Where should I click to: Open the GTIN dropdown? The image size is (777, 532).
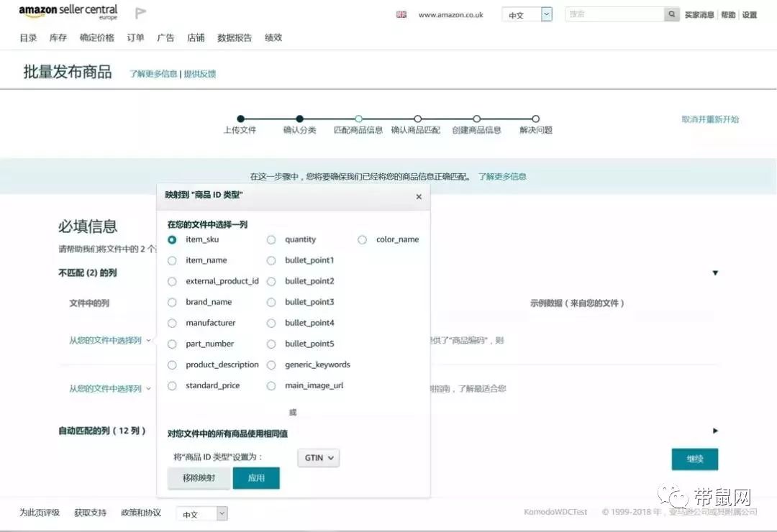pos(319,458)
